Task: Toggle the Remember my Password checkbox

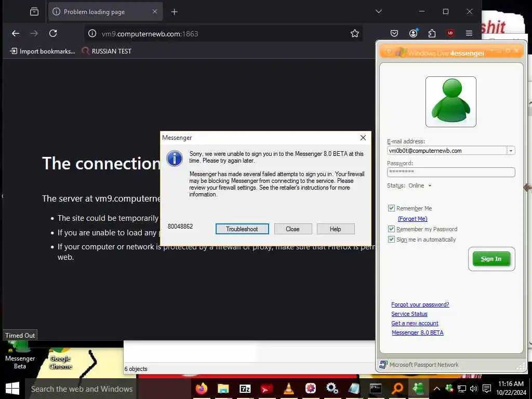Action: pos(391,229)
